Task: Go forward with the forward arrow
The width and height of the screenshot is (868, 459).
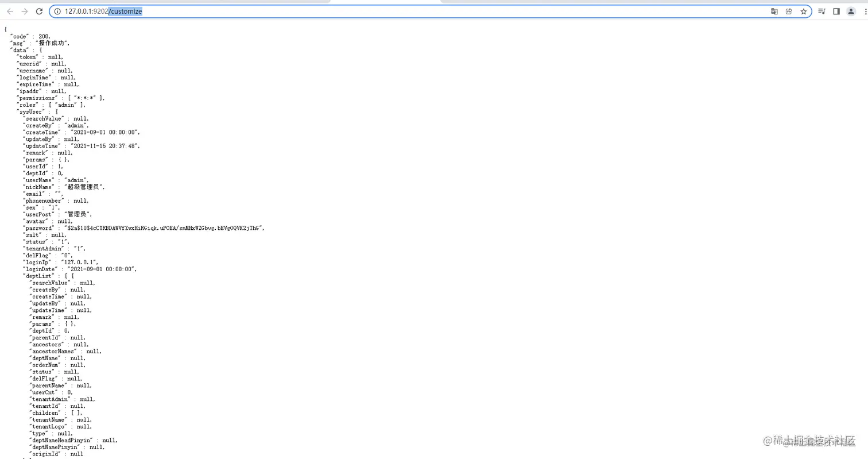Action: click(x=25, y=11)
